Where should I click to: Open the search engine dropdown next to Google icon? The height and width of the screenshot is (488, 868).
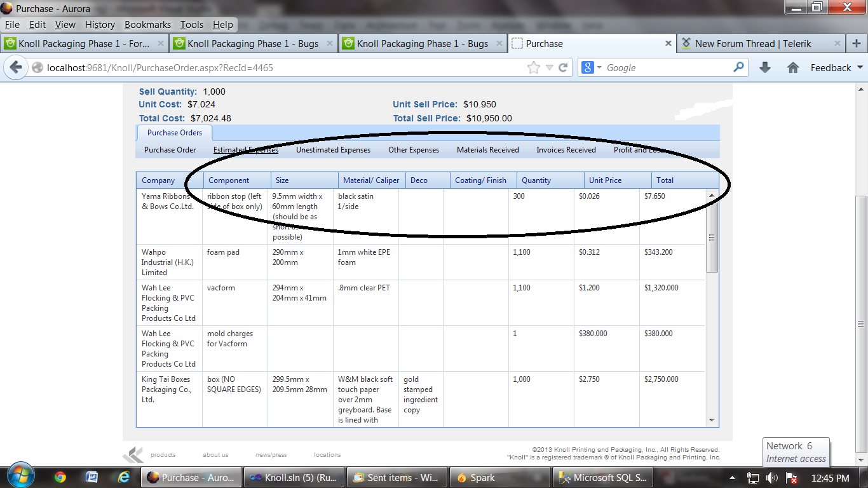[599, 67]
